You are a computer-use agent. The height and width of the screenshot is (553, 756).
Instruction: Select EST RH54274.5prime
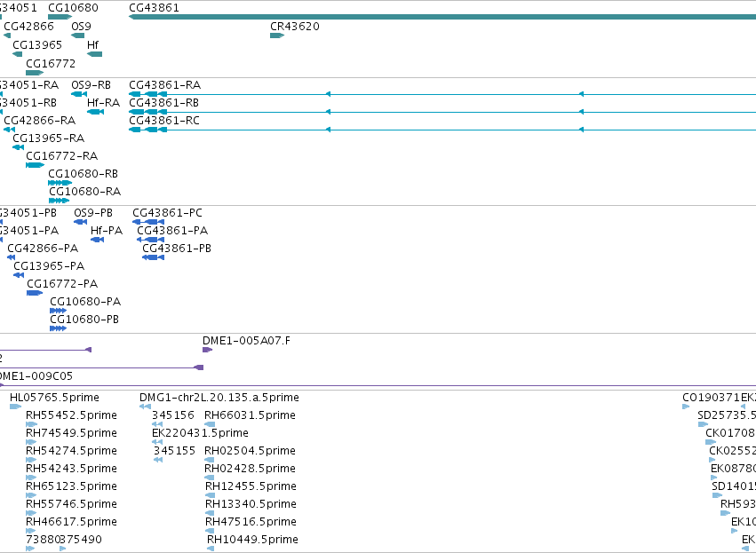(31, 460)
